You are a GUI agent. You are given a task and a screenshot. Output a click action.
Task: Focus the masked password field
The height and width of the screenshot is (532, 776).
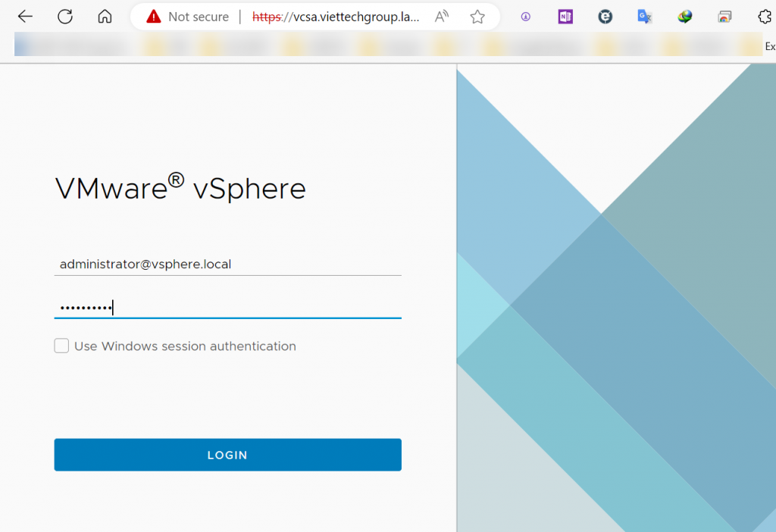pos(227,308)
